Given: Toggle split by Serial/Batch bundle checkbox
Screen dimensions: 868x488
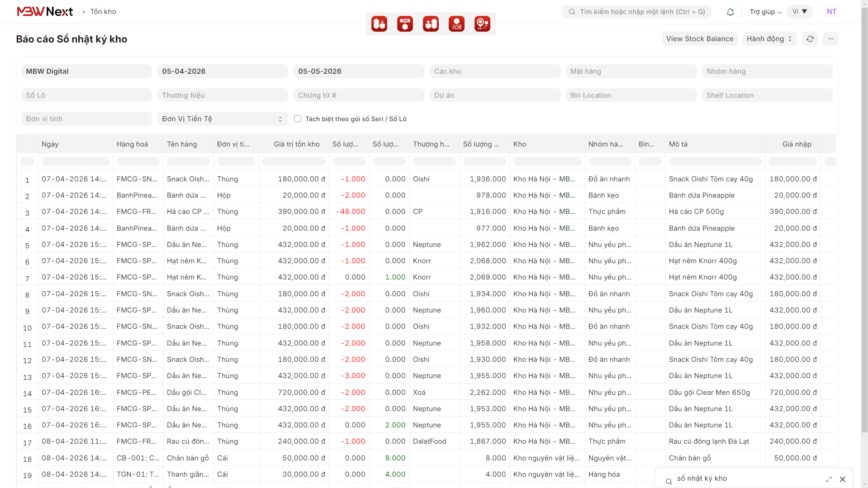Looking at the screenshot, I should [298, 119].
